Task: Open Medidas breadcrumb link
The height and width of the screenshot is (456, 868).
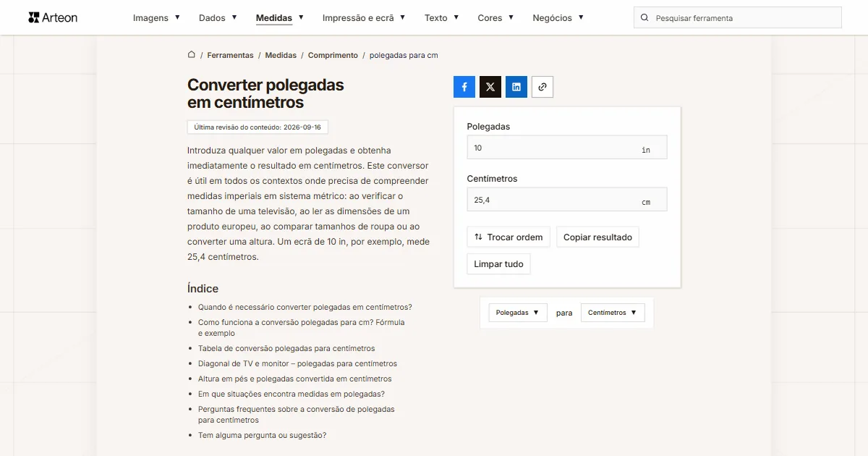Action: (281, 55)
